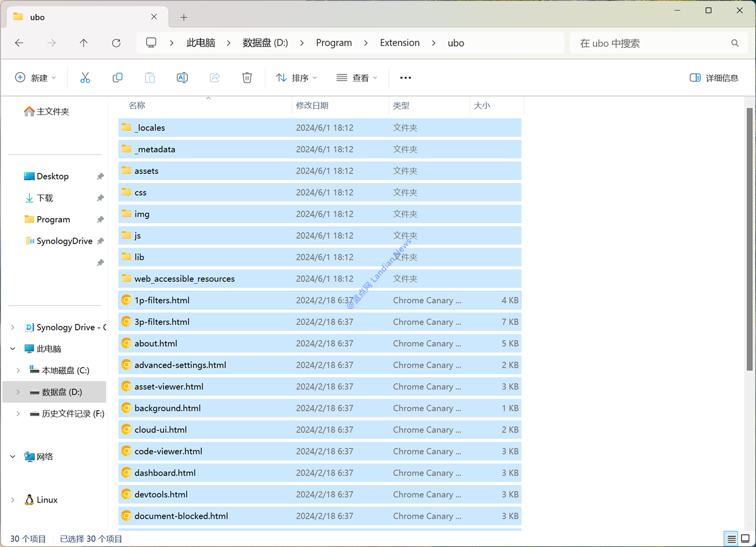Click the PC monitor icon in address bar

(x=151, y=43)
